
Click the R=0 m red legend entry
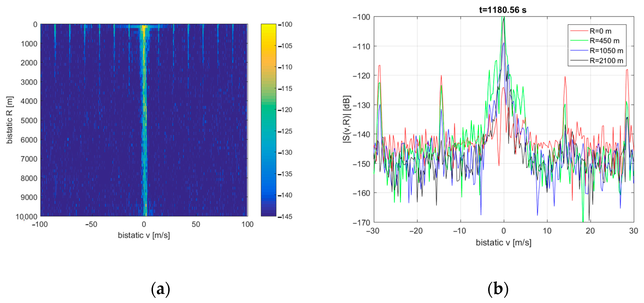[600, 31]
